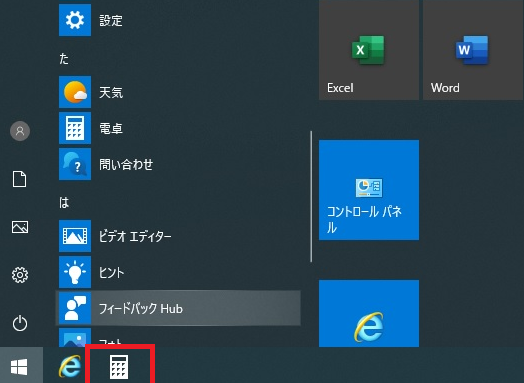Click the user account avatar in sidebar
This screenshot has width=524, height=383.
click(x=20, y=131)
